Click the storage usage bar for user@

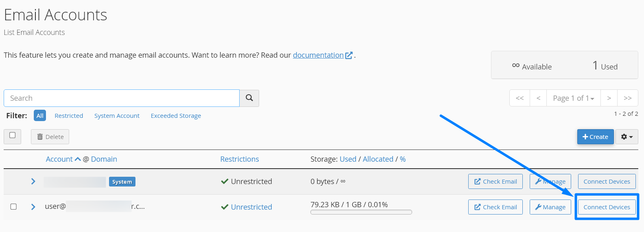pos(361,212)
